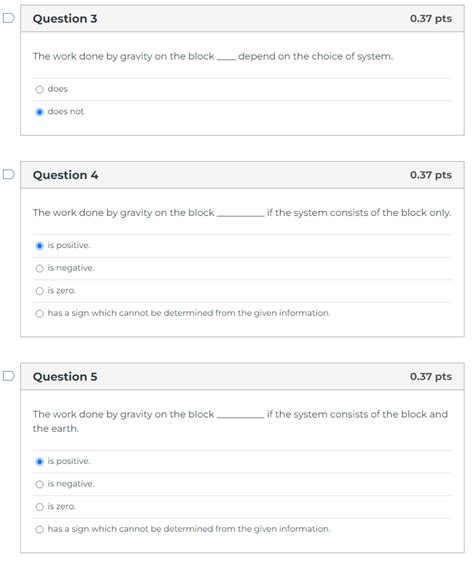Pick "is zero" in Question 5
Image resolution: width=474 pixels, height=562 pixels.
(39, 507)
